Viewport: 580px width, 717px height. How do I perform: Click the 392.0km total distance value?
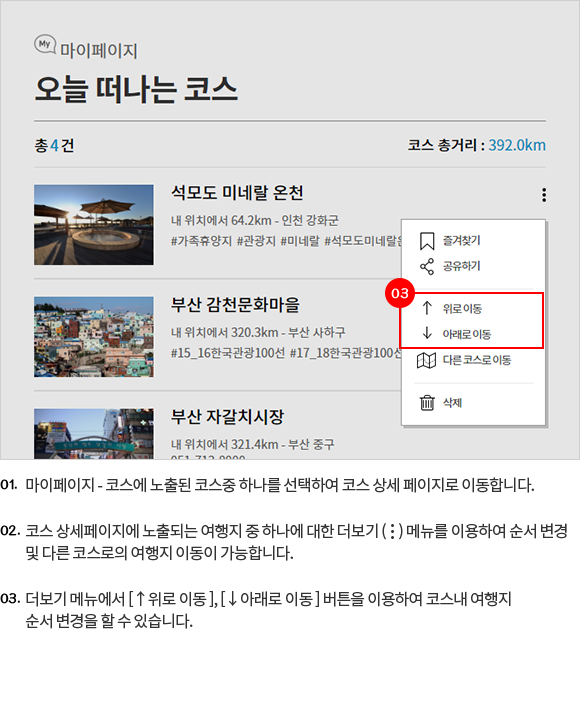click(x=517, y=145)
